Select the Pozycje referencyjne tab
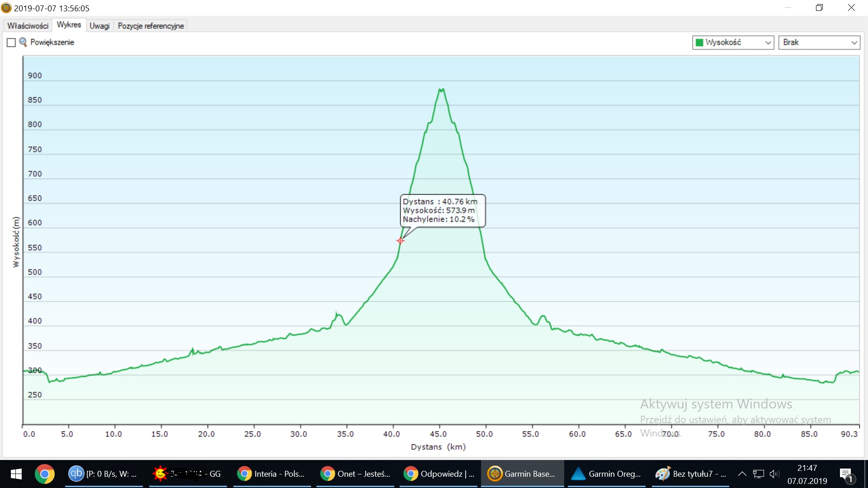The image size is (868, 488). point(151,26)
